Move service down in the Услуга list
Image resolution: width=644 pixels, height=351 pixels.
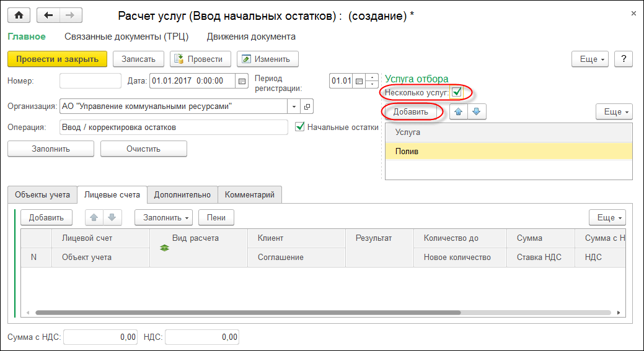(477, 112)
